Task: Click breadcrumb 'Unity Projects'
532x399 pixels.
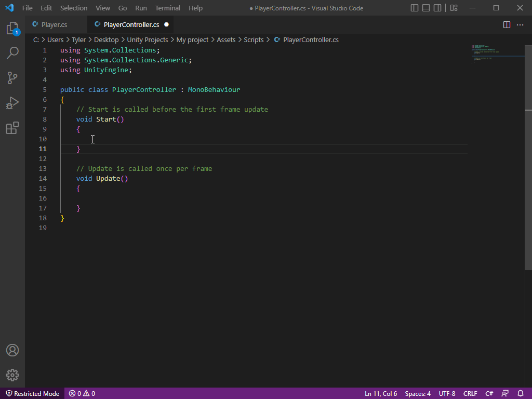Action: click(147, 39)
